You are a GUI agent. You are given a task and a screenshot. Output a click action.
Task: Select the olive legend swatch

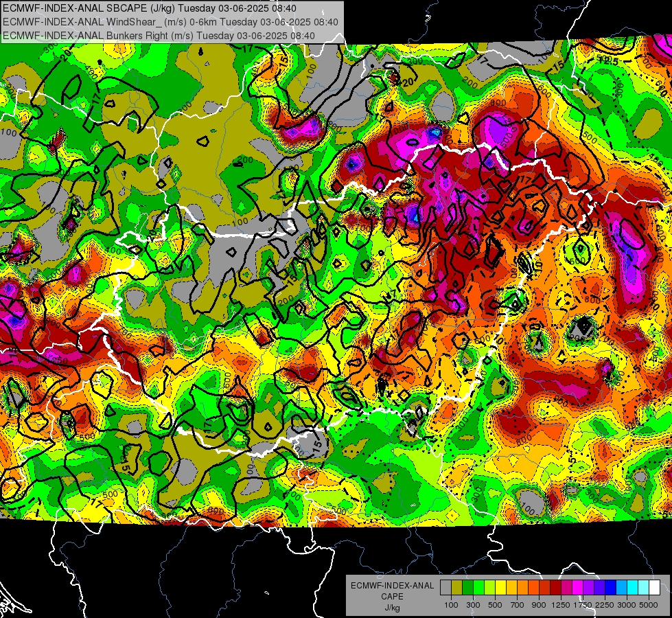[x=456, y=587]
